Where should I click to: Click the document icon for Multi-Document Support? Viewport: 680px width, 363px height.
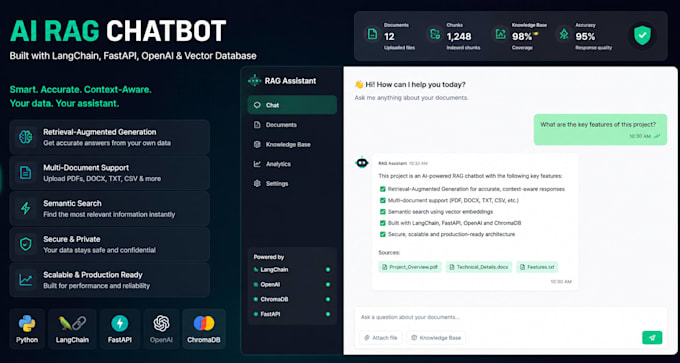pyautogui.click(x=26, y=173)
